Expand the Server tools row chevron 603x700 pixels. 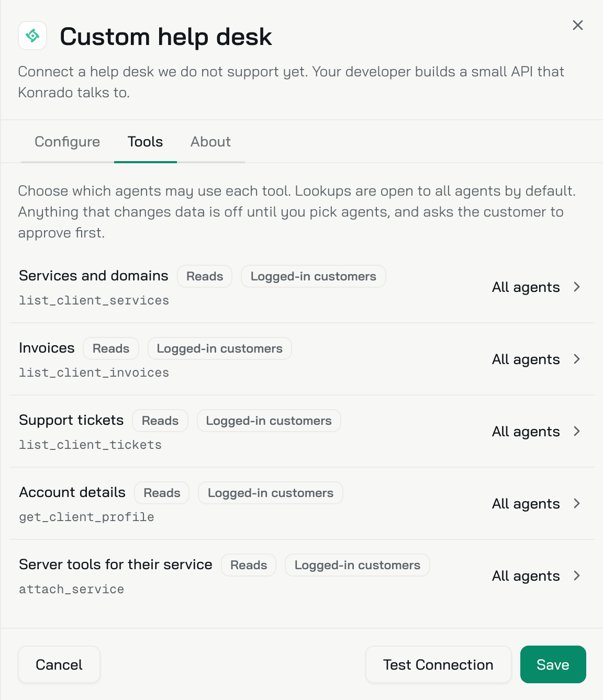coord(577,575)
